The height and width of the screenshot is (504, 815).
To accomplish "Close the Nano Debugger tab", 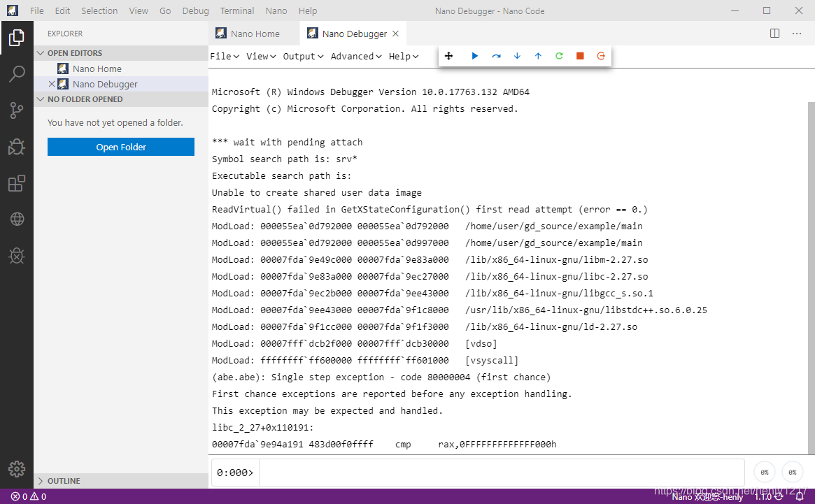I will point(395,34).
